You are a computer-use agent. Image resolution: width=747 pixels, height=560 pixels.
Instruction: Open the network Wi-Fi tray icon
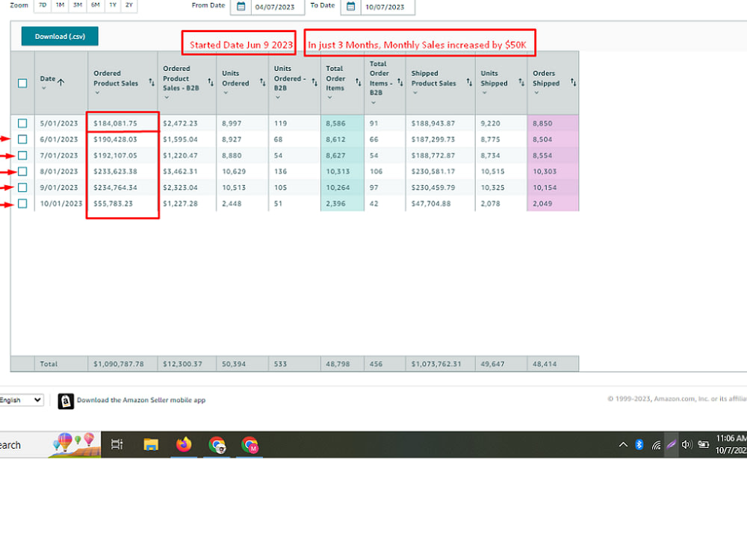(x=656, y=445)
